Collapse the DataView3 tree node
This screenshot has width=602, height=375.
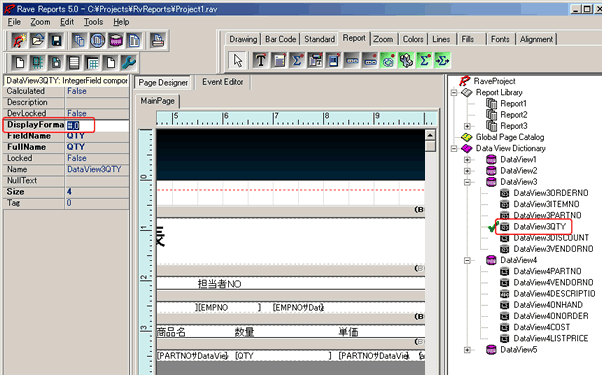[467, 182]
